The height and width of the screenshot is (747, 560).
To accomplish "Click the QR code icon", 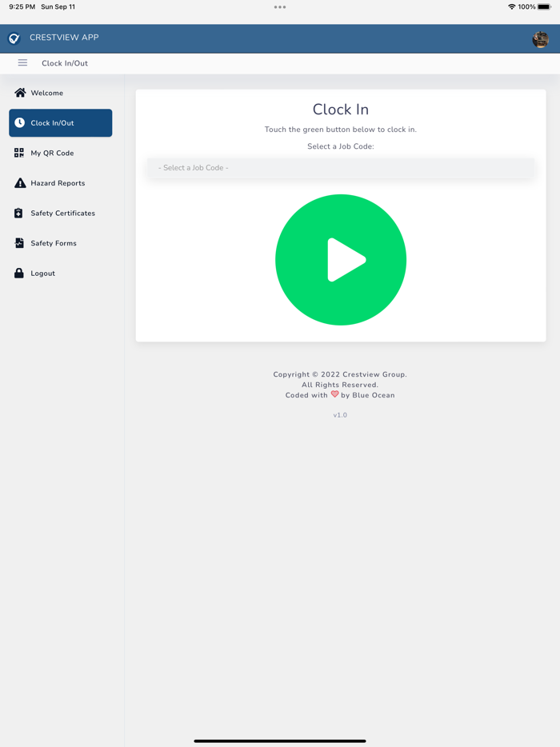I will pos(19,153).
